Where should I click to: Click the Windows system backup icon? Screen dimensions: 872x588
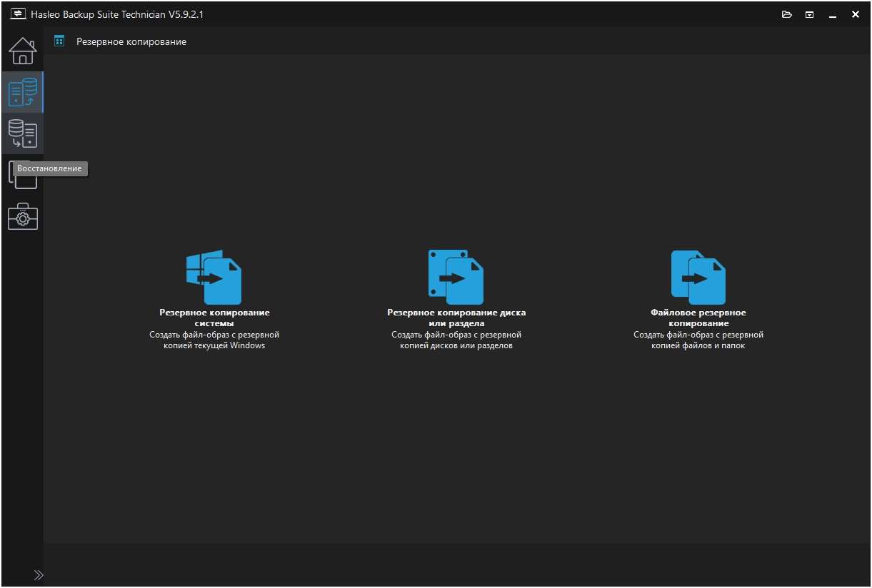pyautogui.click(x=214, y=277)
